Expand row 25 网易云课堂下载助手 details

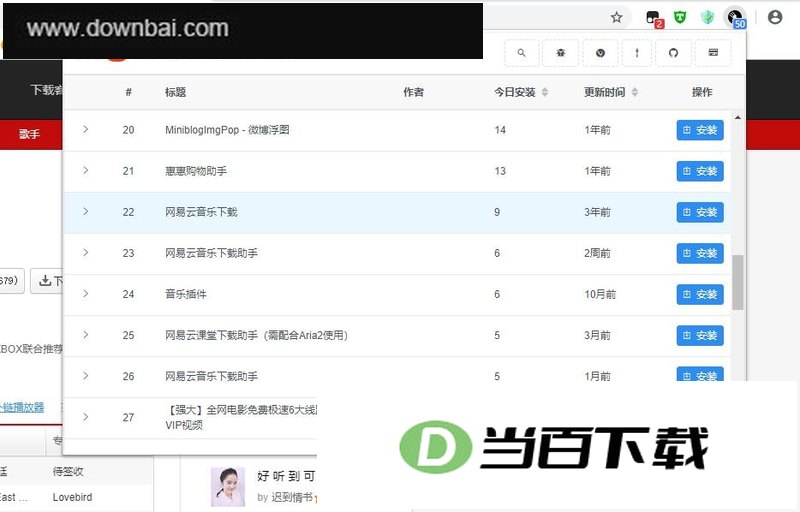pyautogui.click(x=85, y=335)
